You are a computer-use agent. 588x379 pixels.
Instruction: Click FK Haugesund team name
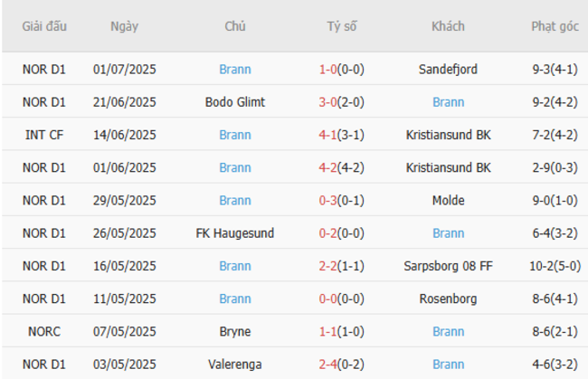(x=235, y=233)
